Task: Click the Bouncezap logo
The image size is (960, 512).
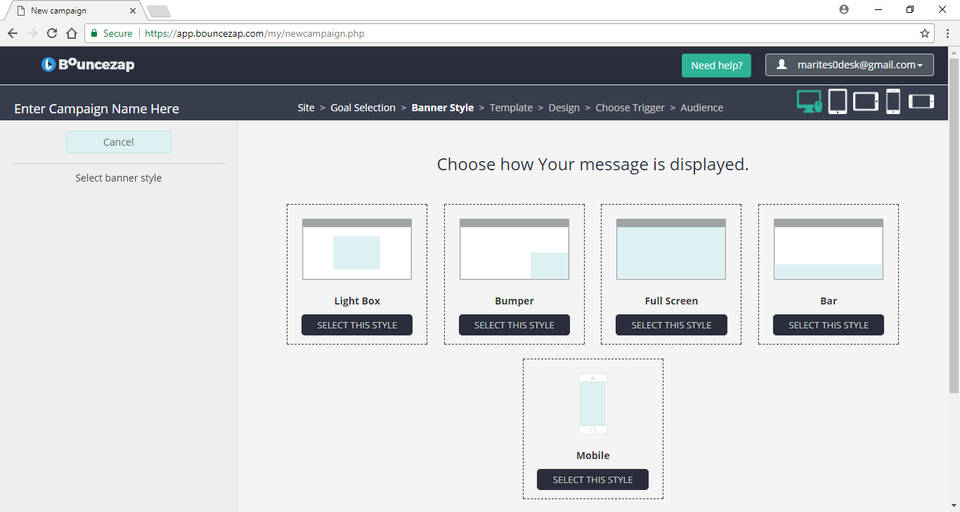Action: pyautogui.click(x=88, y=65)
